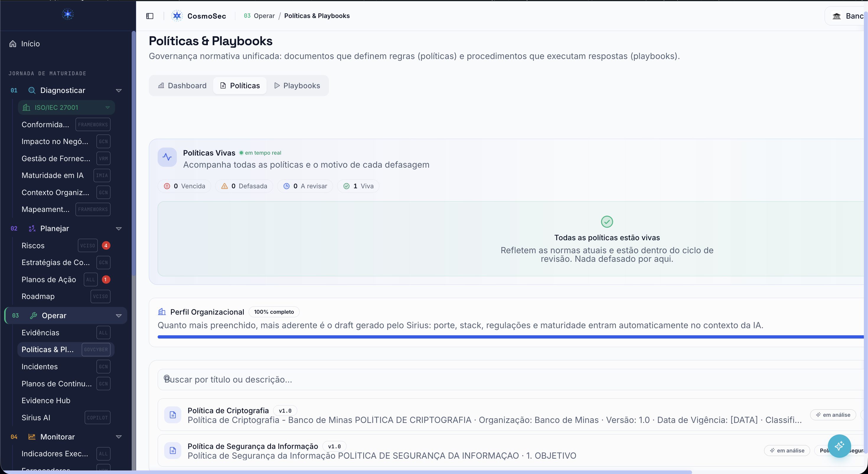Open Política de Segurança da Informação row title

[253, 446]
